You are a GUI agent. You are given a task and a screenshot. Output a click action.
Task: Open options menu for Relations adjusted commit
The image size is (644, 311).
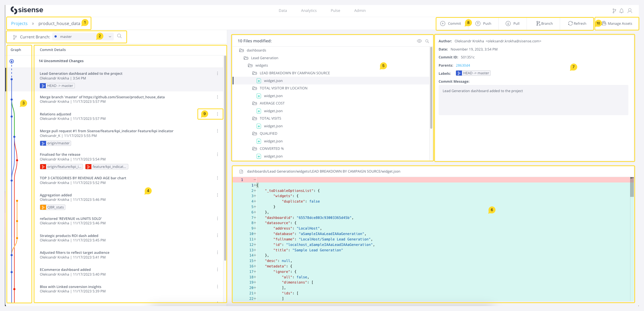coord(217,114)
